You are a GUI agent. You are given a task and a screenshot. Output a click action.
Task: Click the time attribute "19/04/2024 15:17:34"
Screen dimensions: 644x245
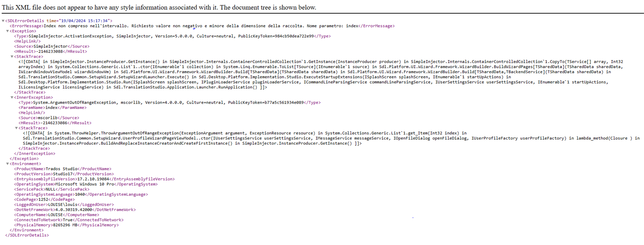point(84,21)
